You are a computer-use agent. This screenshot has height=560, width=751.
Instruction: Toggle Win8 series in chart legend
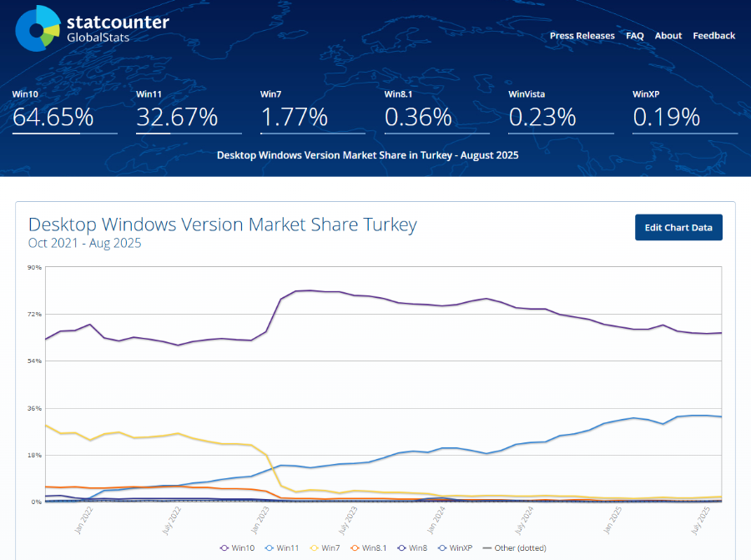[412, 548]
